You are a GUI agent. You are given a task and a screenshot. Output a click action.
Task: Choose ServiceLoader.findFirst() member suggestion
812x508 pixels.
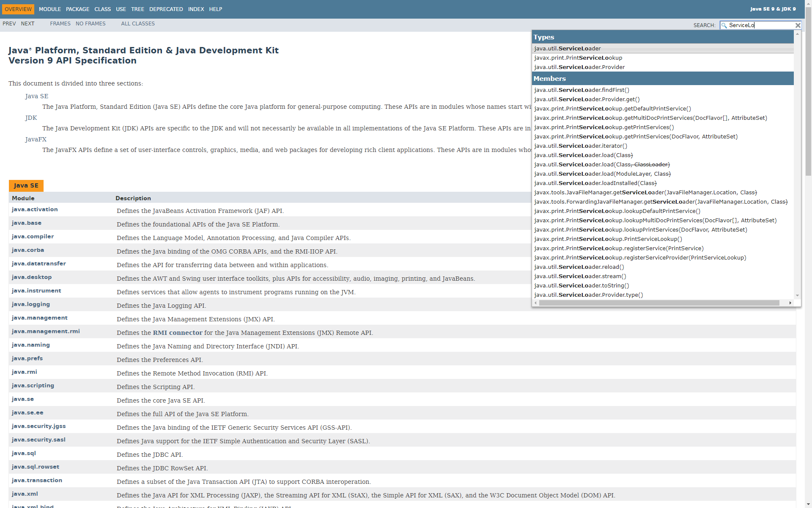pos(663,90)
